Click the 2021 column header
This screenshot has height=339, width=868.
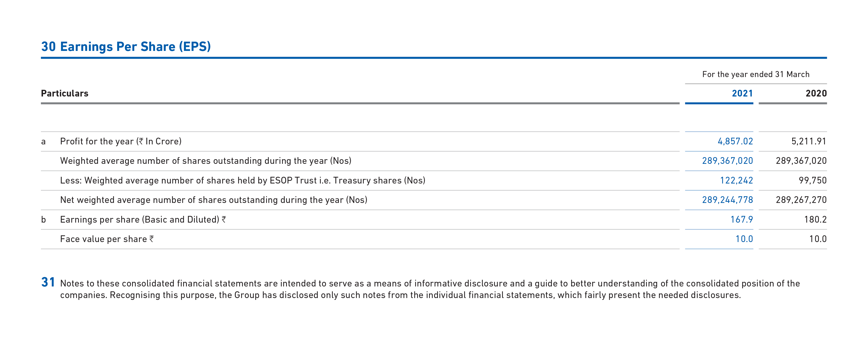pyautogui.click(x=742, y=93)
